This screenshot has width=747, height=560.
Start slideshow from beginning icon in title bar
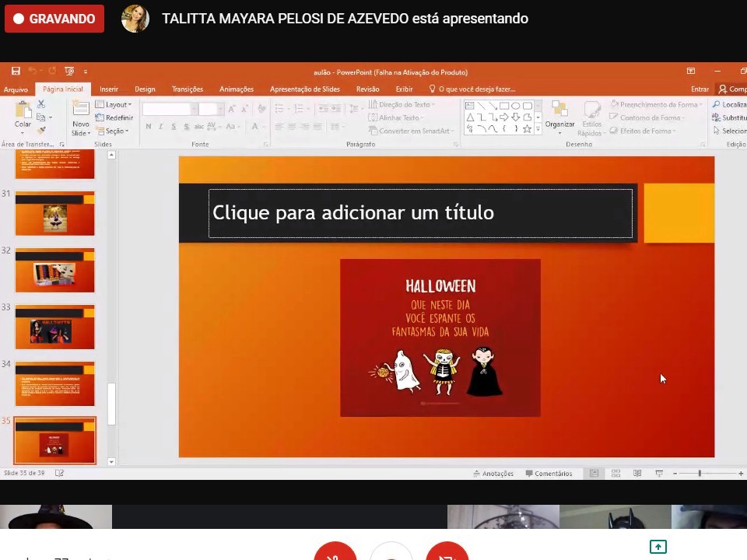pyautogui.click(x=69, y=71)
